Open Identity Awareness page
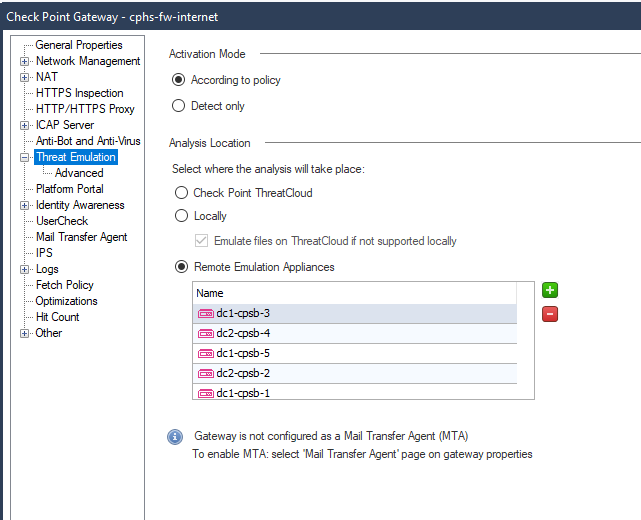Screen dimensions: 641x520 pos(80,205)
